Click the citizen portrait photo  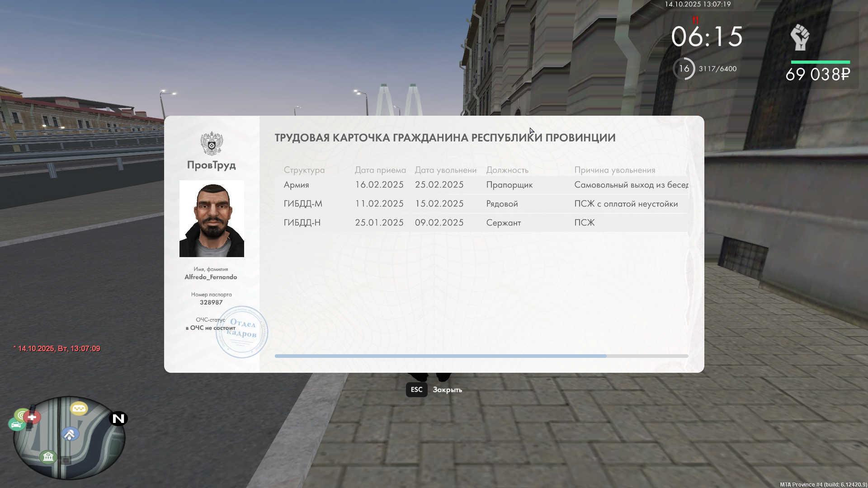pos(212,219)
